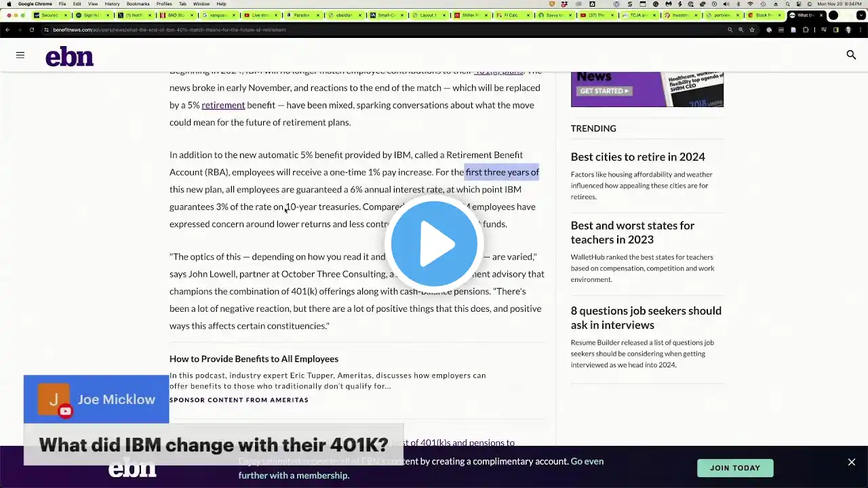Bookmark this page with the star icon

point(752,30)
